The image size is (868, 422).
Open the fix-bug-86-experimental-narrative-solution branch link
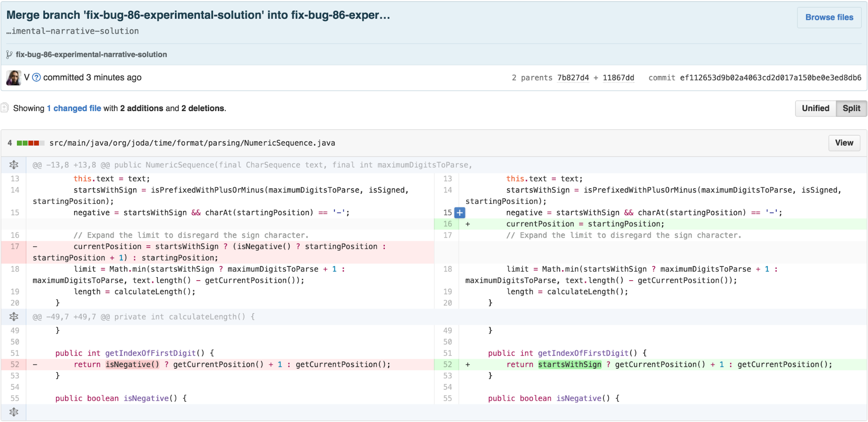[91, 55]
